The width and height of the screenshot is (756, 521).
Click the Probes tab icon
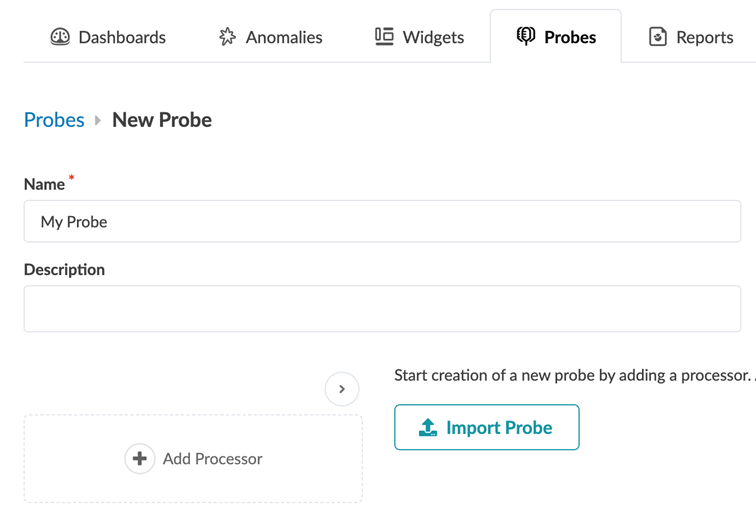click(x=526, y=36)
